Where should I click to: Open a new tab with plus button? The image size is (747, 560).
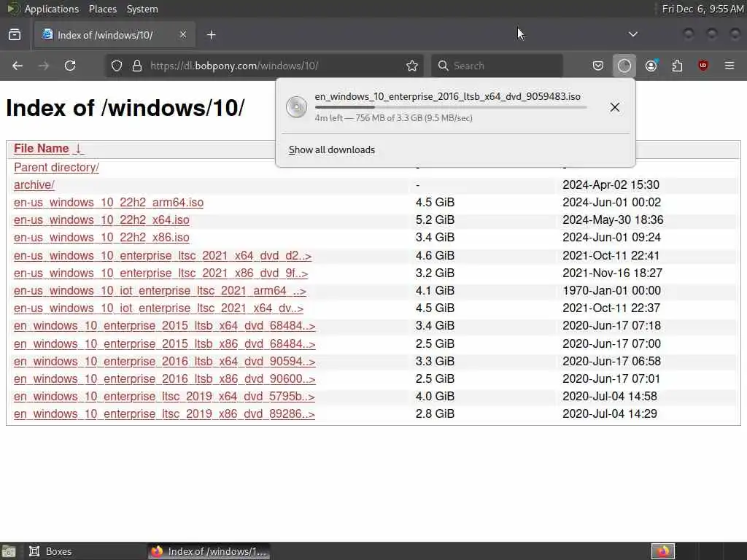(212, 35)
